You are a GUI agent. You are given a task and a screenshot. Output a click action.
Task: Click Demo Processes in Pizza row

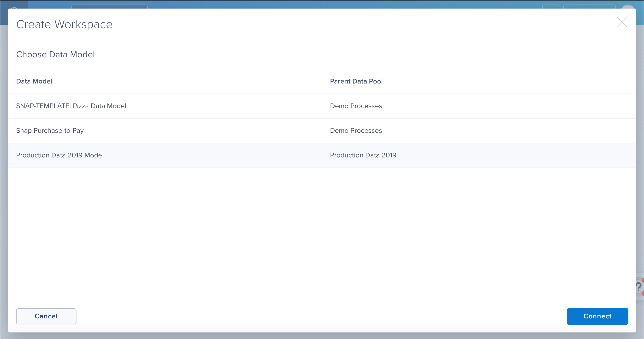[x=356, y=106]
